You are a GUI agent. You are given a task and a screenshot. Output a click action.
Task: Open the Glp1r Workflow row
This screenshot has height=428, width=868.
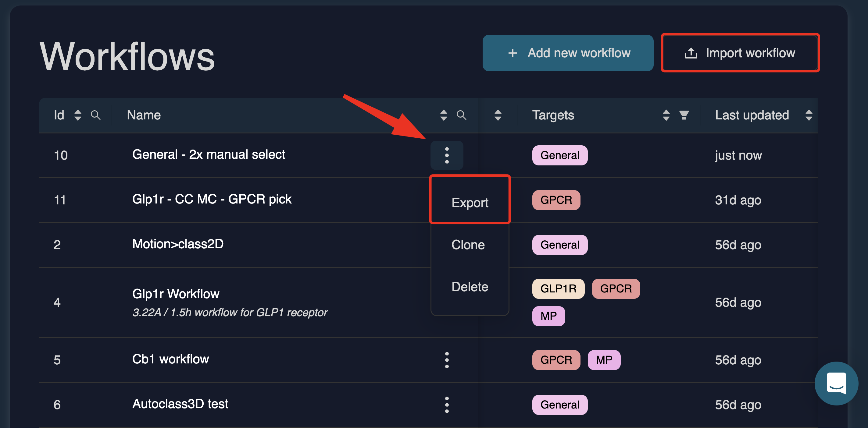tap(176, 294)
